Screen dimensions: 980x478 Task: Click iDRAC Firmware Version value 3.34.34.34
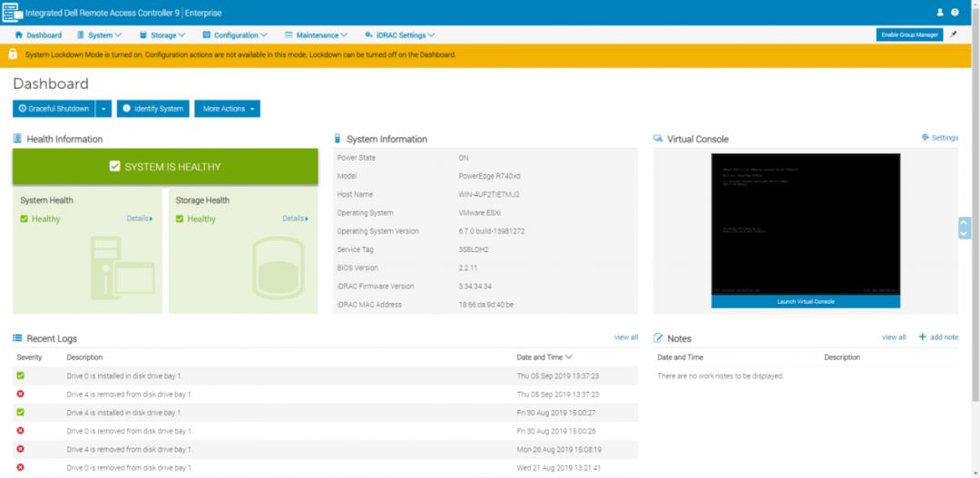coord(475,287)
